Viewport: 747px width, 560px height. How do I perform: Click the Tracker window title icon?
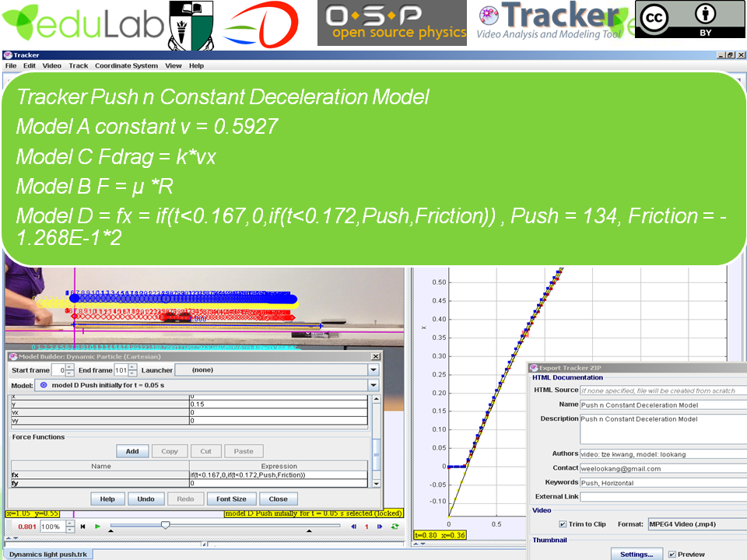(x=8, y=54)
